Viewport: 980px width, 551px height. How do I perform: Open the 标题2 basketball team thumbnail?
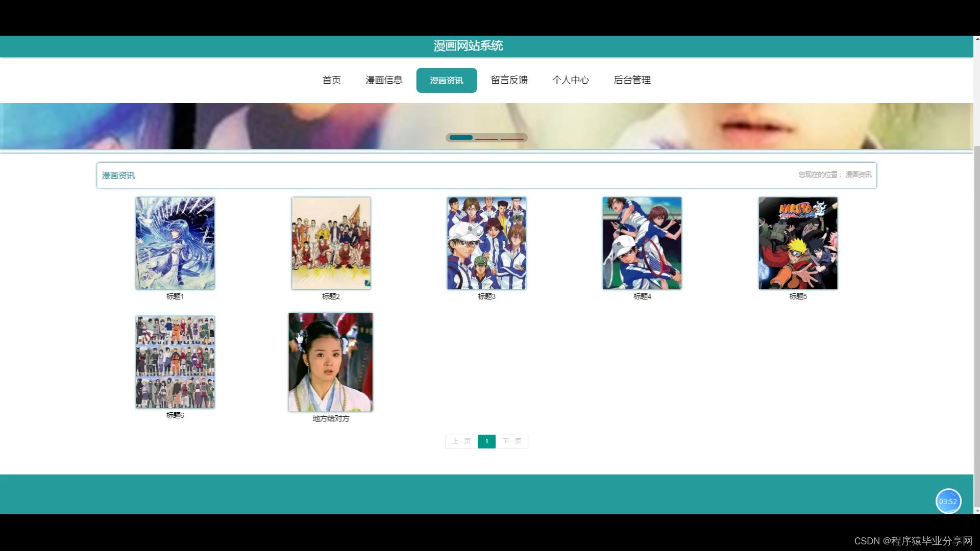pyautogui.click(x=331, y=243)
